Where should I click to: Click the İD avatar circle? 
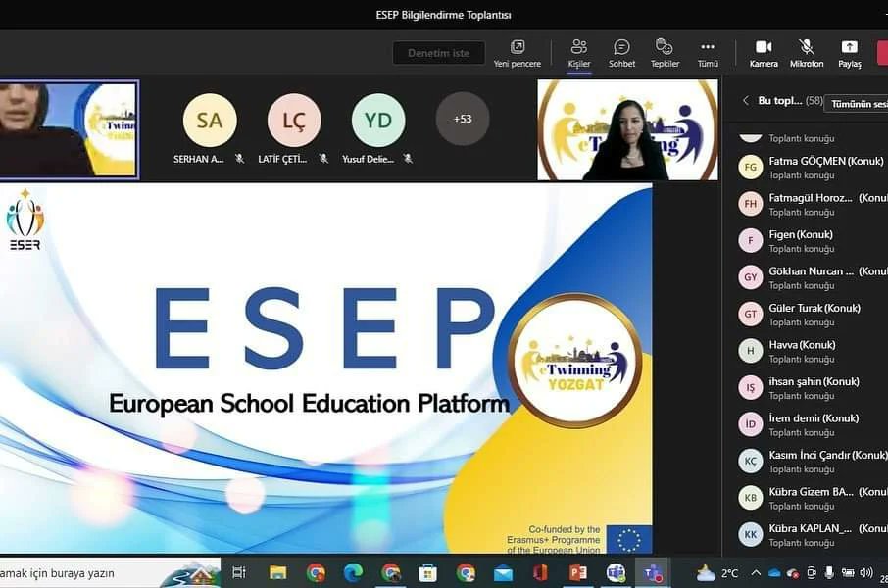tap(751, 425)
